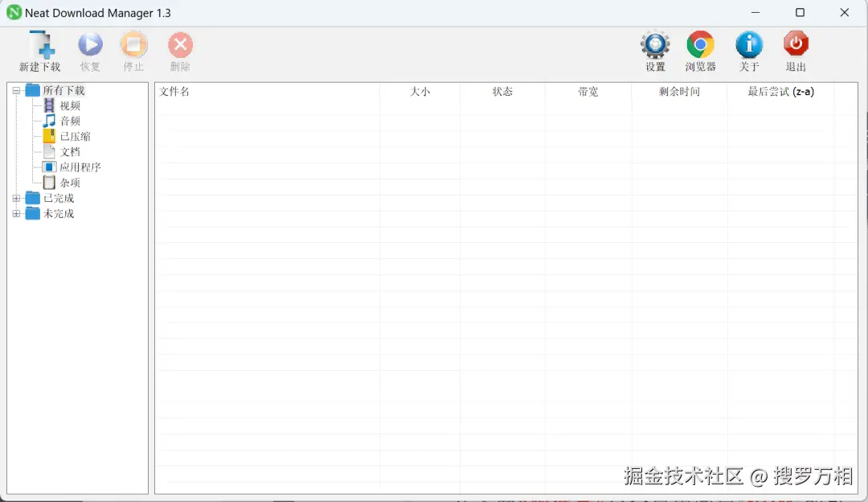Image resolution: width=868 pixels, height=502 pixels.
Task: Expand the 已完成 folder node
Action: [18, 198]
